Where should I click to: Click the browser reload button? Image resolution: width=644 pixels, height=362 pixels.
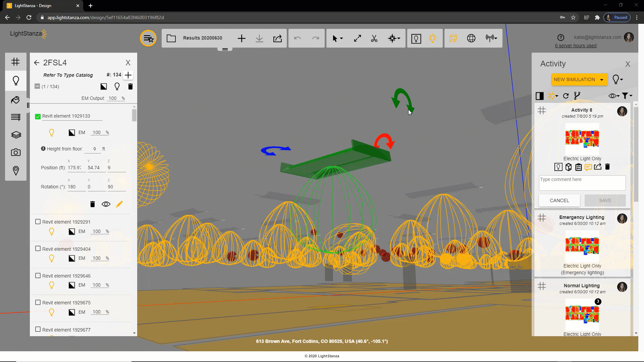click(x=29, y=17)
